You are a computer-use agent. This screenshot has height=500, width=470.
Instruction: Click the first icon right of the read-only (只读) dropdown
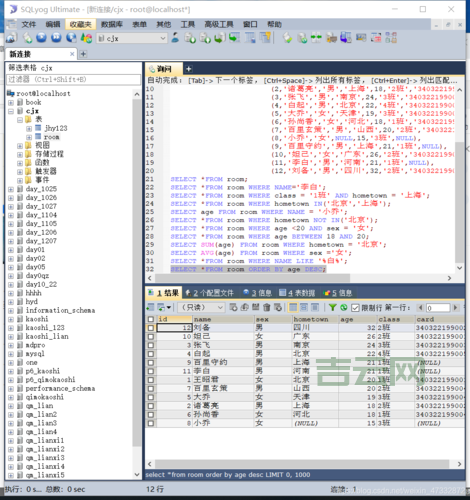[233, 307]
